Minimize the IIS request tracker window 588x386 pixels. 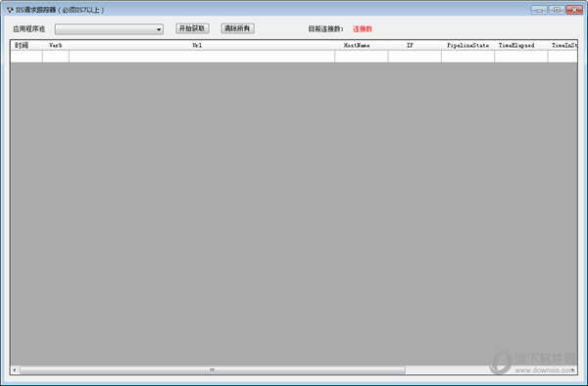coord(539,10)
